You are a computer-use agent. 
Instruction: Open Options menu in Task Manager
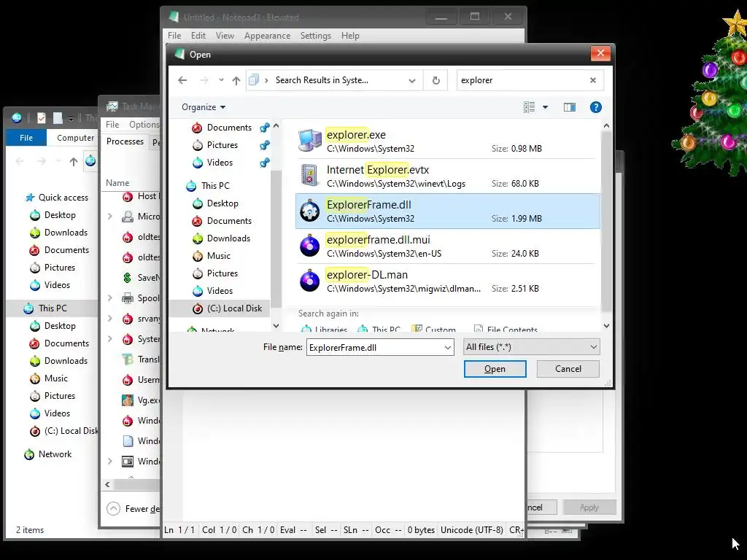144,124
